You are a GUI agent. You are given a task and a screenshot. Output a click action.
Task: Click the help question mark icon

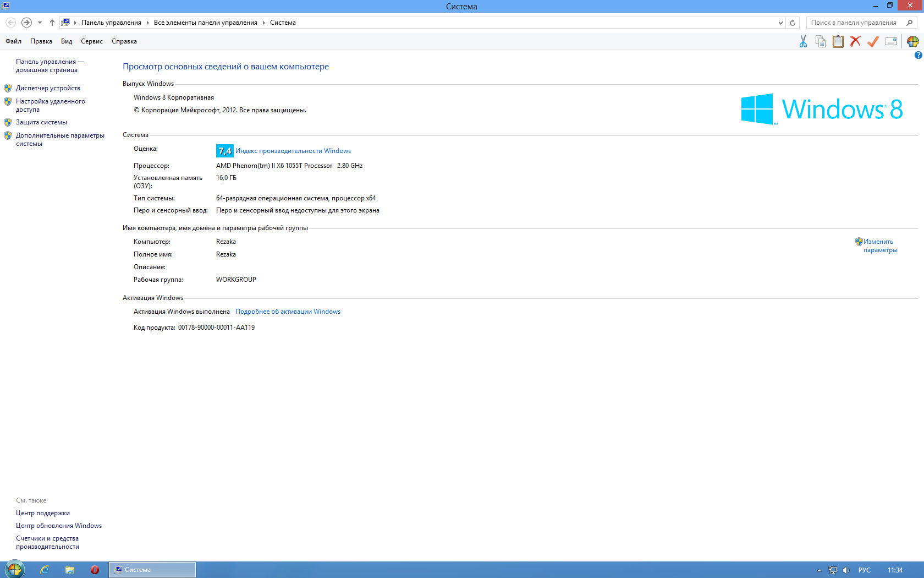(918, 55)
